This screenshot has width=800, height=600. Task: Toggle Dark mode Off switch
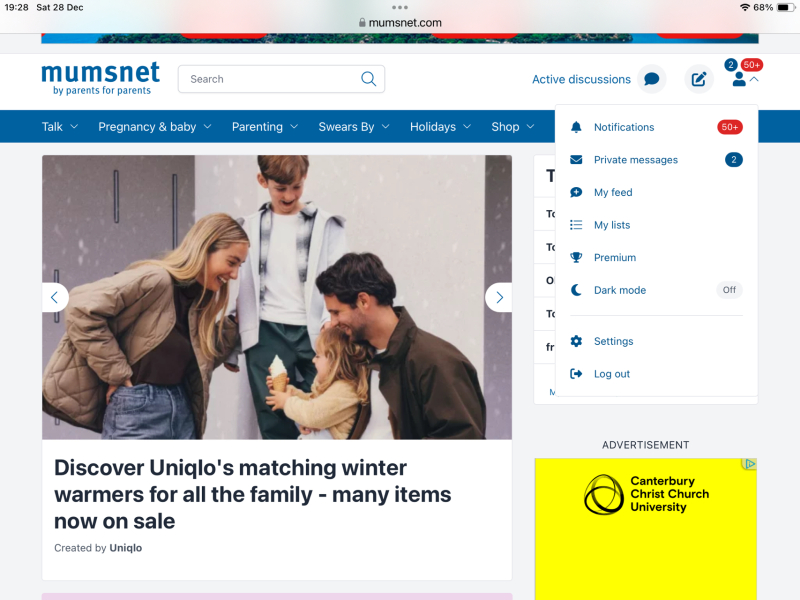[x=729, y=290]
